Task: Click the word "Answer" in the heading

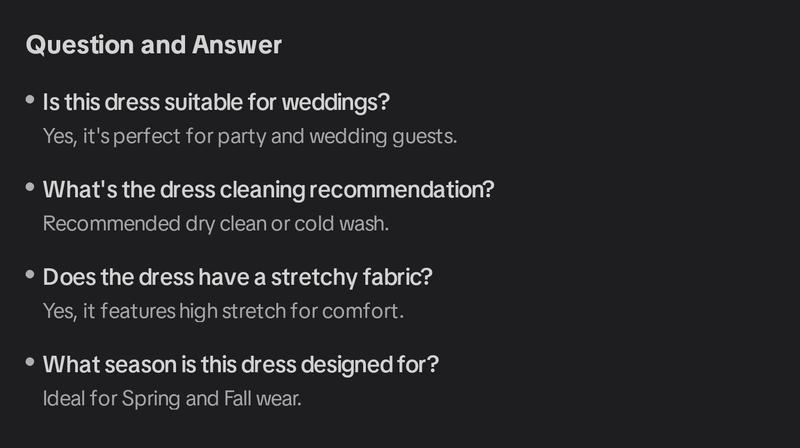Action: (237, 45)
